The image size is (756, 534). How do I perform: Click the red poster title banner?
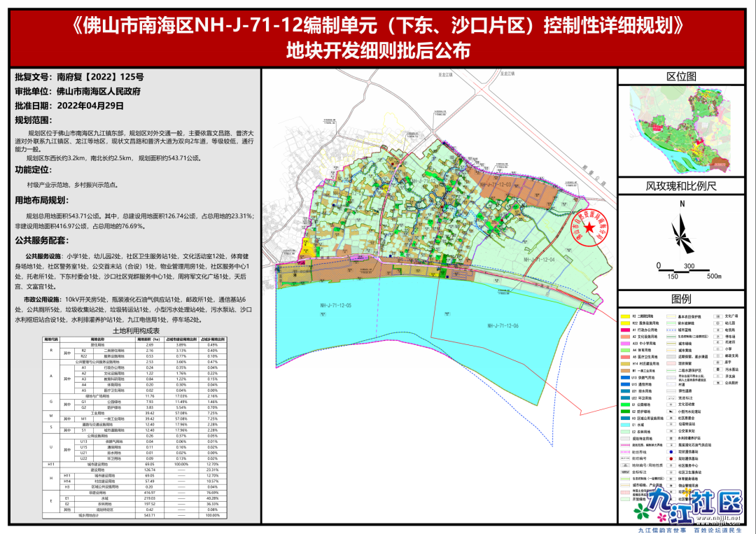[x=378, y=34]
